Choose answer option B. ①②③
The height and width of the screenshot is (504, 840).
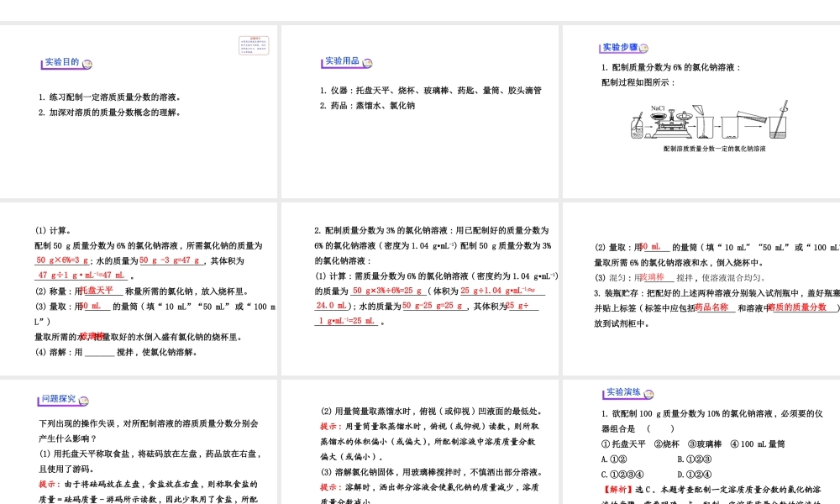tap(695, 459)
